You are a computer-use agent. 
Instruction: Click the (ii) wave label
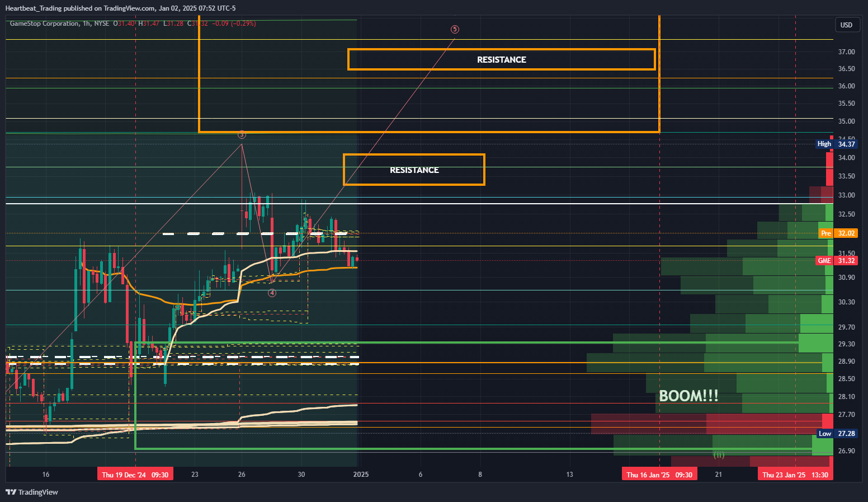(719, 455)
